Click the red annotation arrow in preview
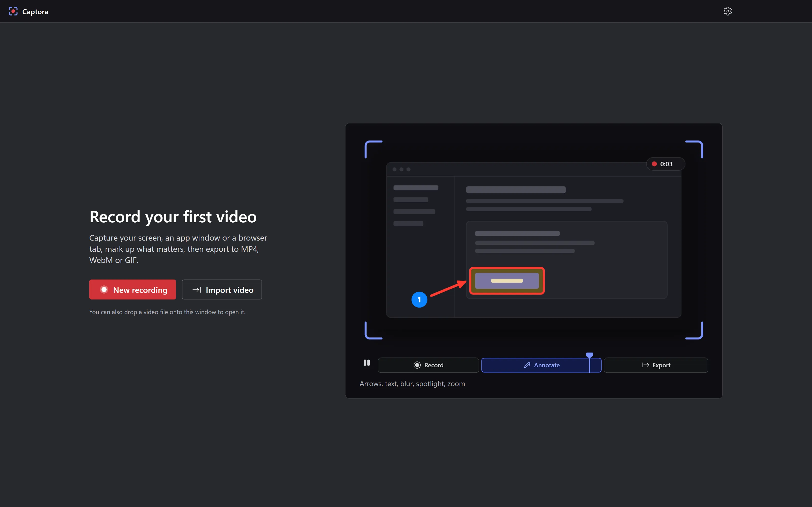 [x=448, y=288]
